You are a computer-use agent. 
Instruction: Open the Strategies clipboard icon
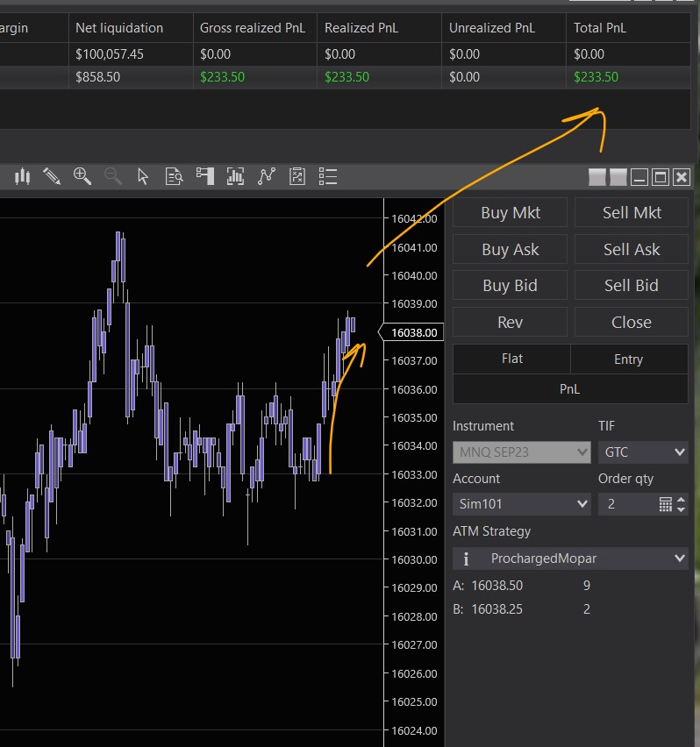(x=297, y=176)
